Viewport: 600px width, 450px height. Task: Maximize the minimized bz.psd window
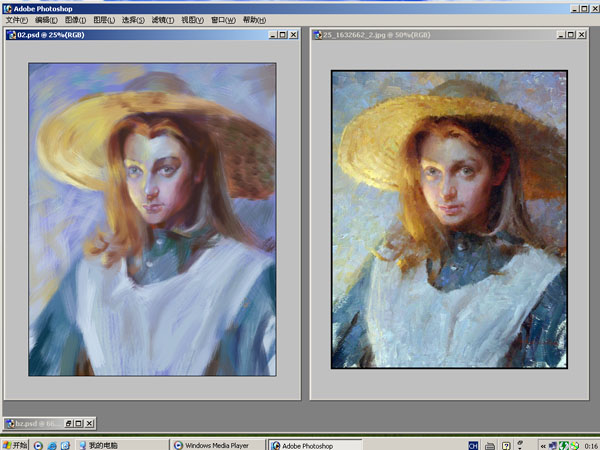[x=78, y=423]
